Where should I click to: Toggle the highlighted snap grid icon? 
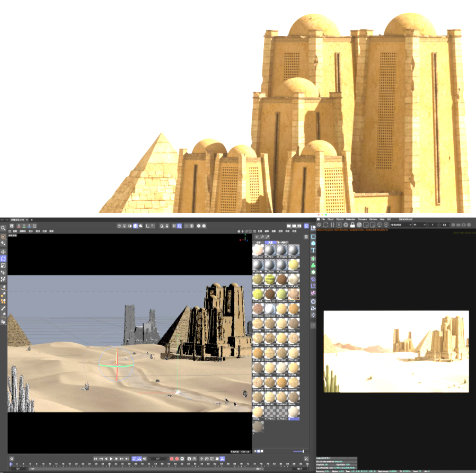(x=179, y=226)
